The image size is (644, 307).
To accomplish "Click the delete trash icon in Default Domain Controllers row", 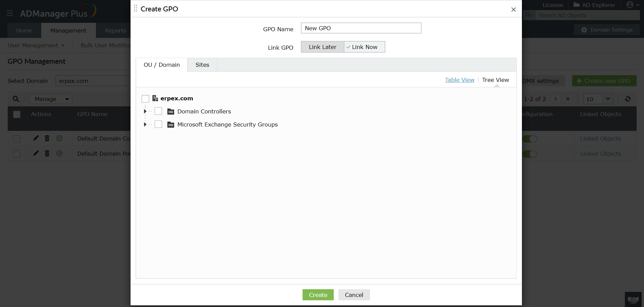I will (x=47, y=138).
